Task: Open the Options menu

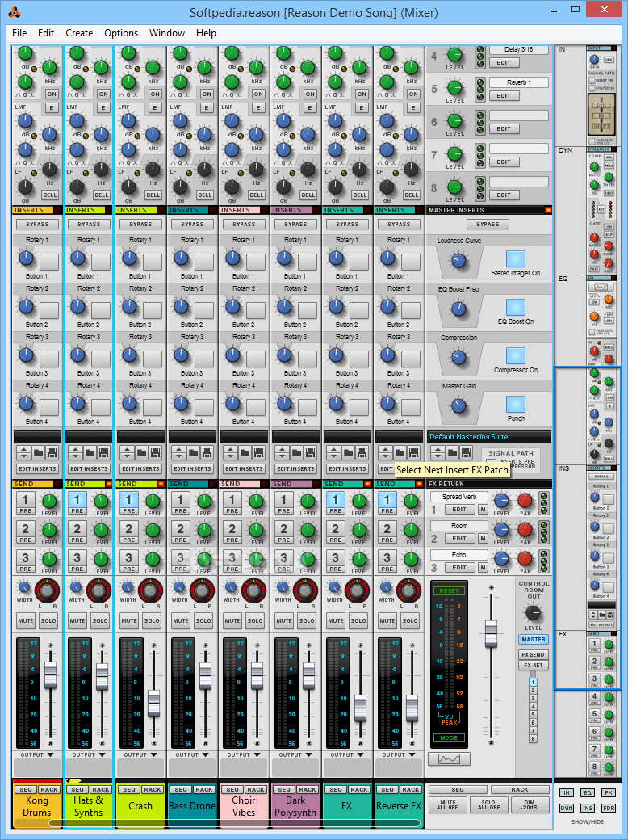Action: click(121, 32)
